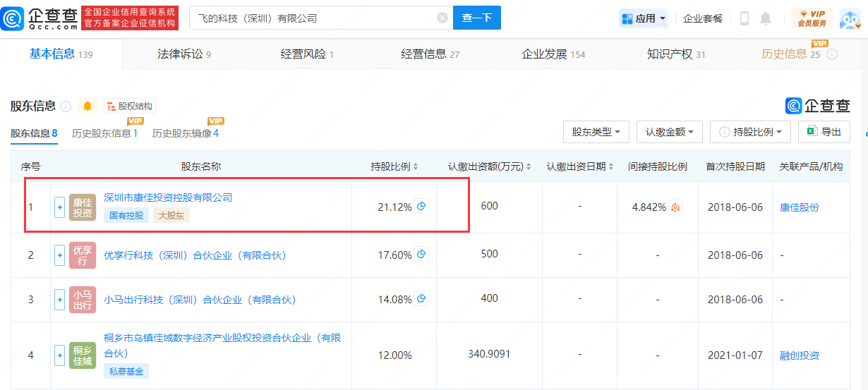Select the 股东信息 8 sub-tab

point(34,133)
